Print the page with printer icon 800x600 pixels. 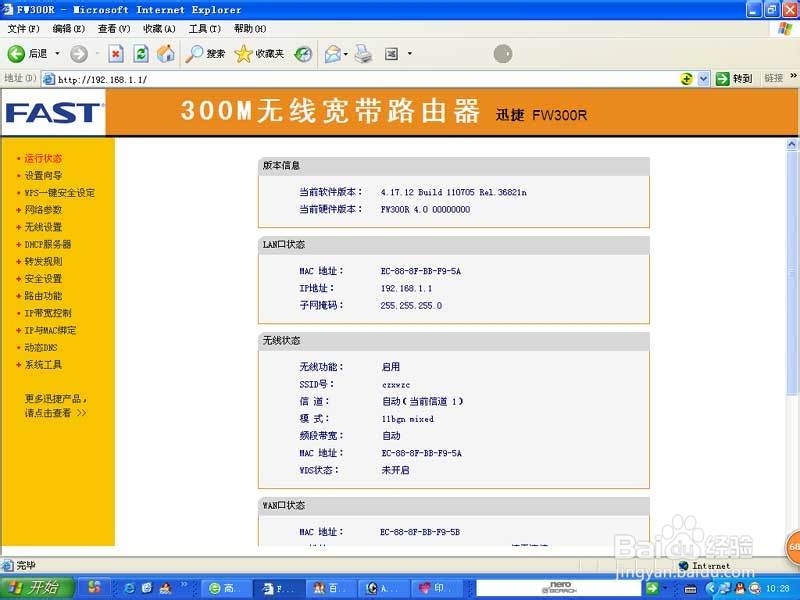pyautogui.click(x=363, y=54)
